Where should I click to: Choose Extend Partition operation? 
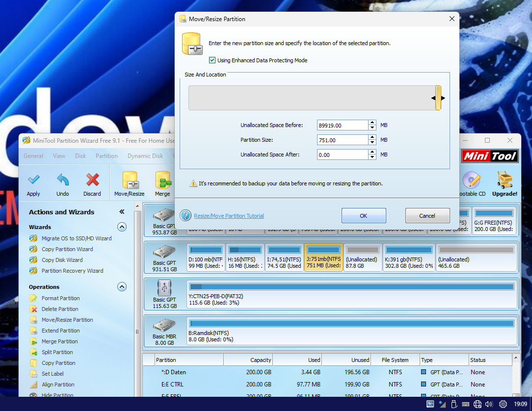pos(61,331)
